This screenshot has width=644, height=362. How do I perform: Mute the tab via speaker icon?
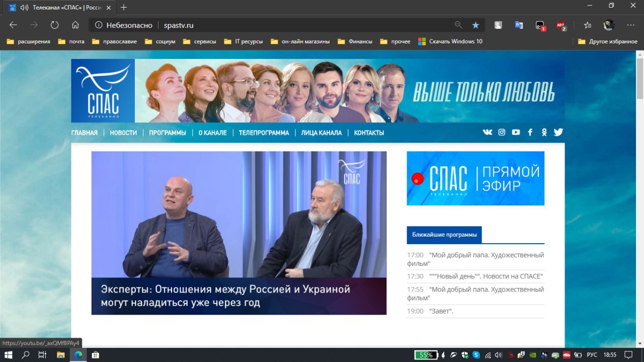click(24, 8)
